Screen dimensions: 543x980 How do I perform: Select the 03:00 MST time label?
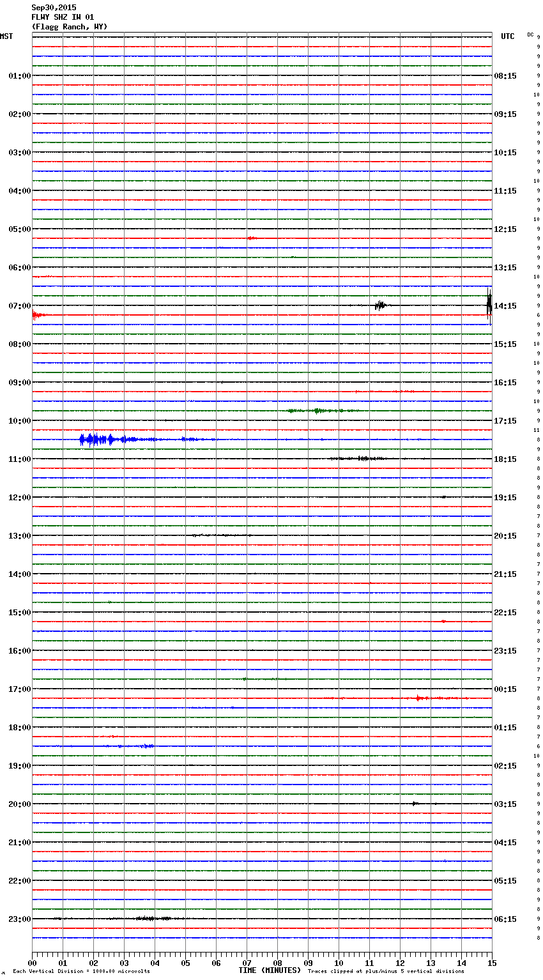coord(20,153)
